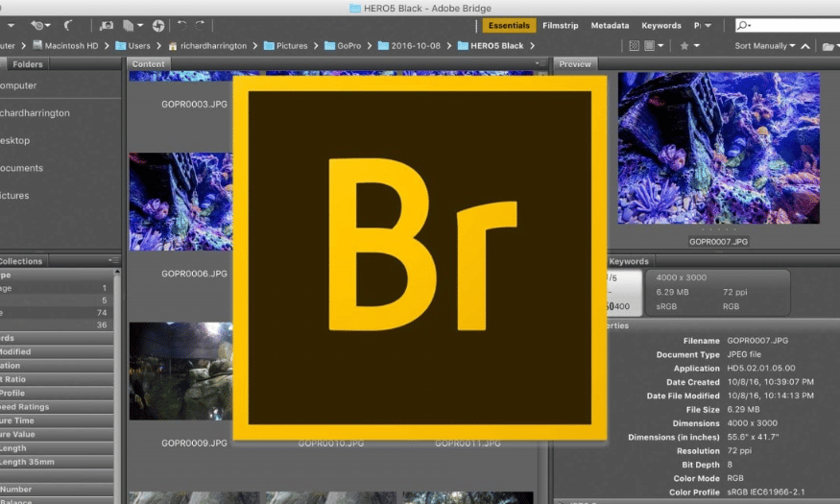This screenshot has width=840, height=504.
Task: Switch to Essentials workspace
Action: tap(509, 25)
